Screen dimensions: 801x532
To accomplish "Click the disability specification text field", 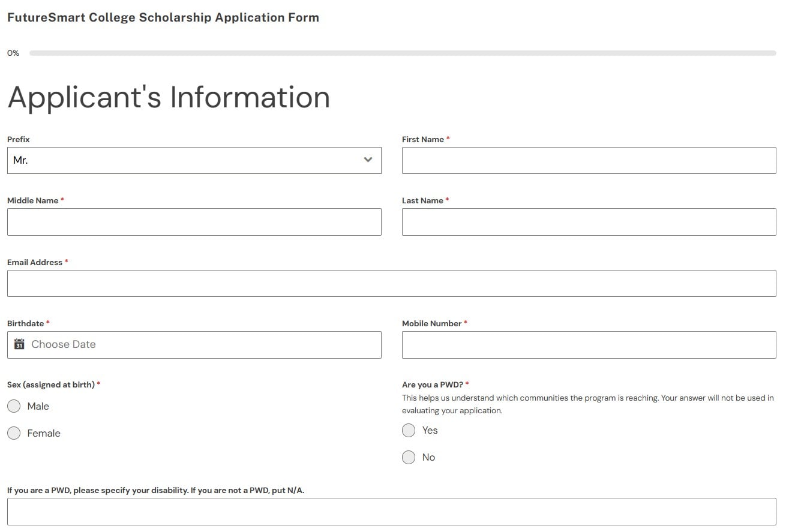I will click(x=391, y=512).
